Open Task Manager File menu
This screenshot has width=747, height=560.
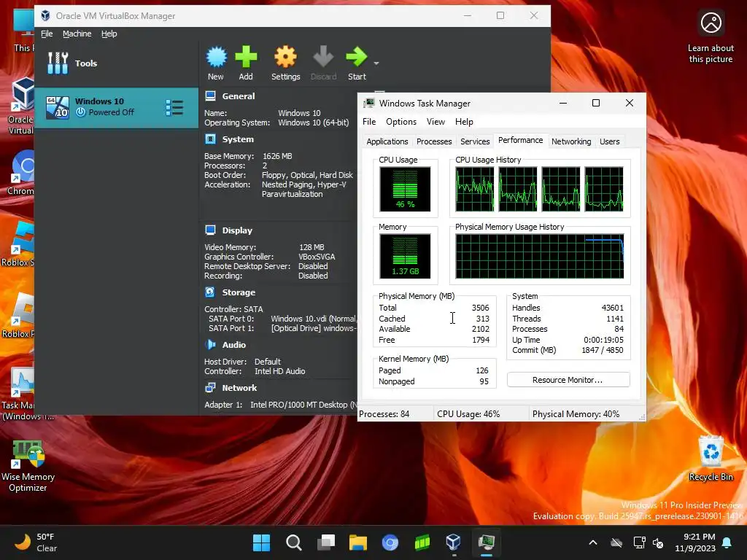pos(368,122)
